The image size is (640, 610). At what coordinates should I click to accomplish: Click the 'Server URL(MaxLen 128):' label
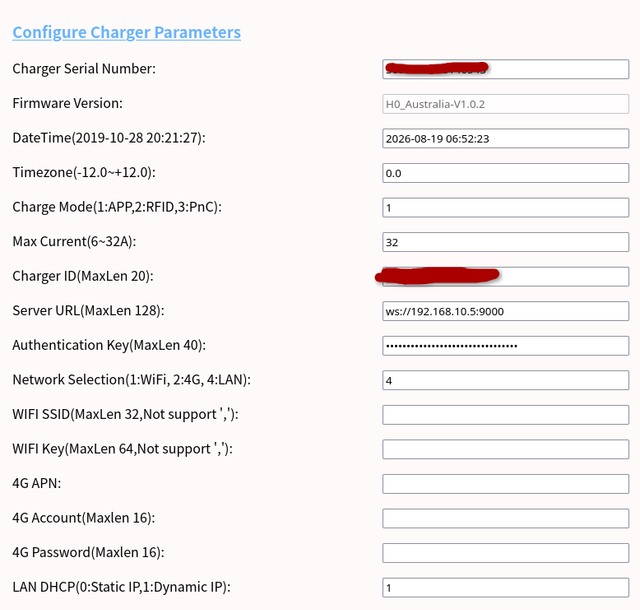click(x=88, y=311)
